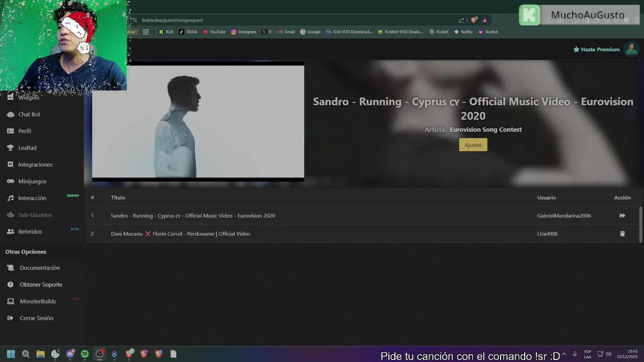Open the KickBot VOD Download bookmark

pos(401,32)
